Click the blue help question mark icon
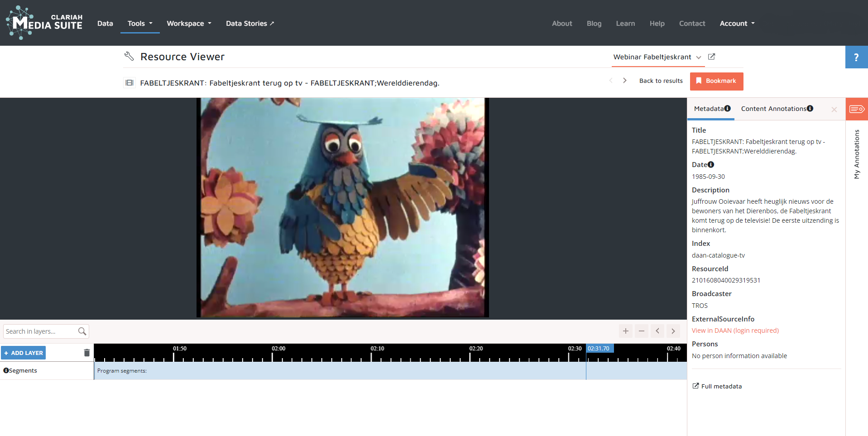This screenshot has width=868, height=436. 856,57
